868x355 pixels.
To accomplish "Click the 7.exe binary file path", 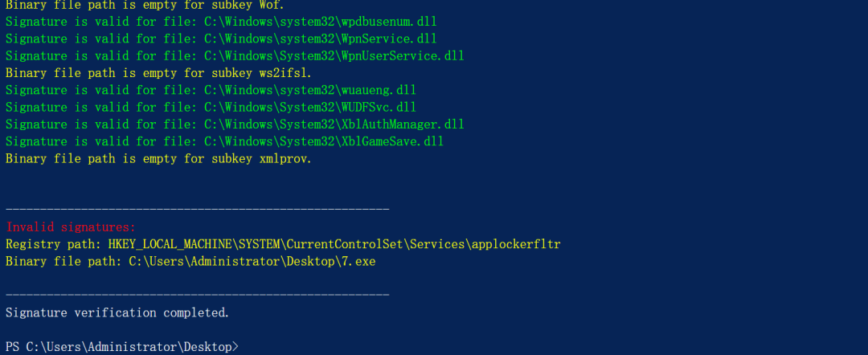I will pos(252,262).
